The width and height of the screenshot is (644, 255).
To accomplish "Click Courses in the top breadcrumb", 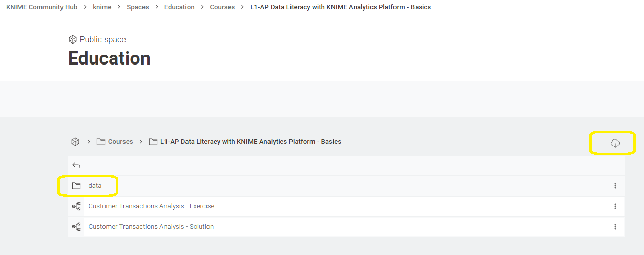I will [222, 7].
